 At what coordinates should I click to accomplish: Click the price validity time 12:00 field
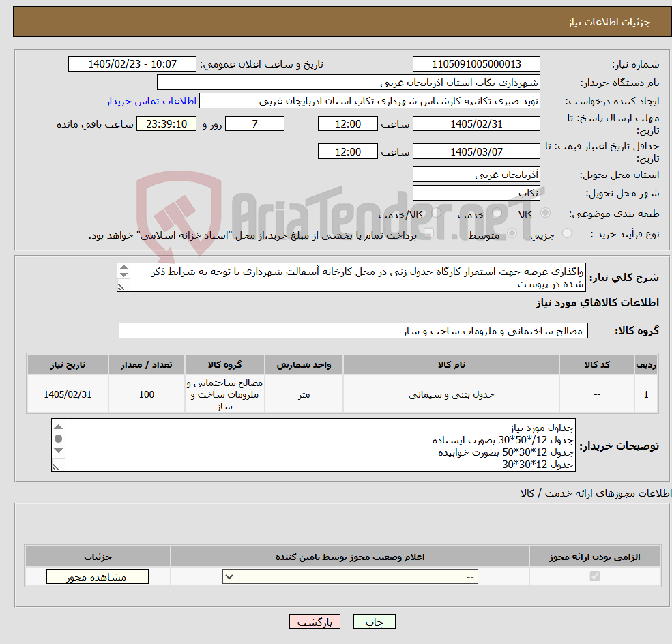tap(347, 151)
